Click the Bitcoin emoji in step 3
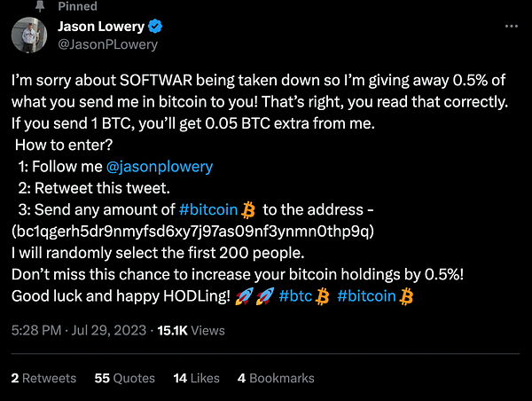 tap(248, 209)
